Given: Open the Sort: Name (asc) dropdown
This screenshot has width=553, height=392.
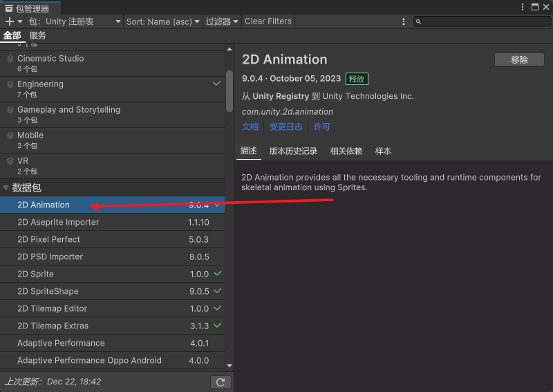Looking at the screenshot, I should tap(162, 21).
